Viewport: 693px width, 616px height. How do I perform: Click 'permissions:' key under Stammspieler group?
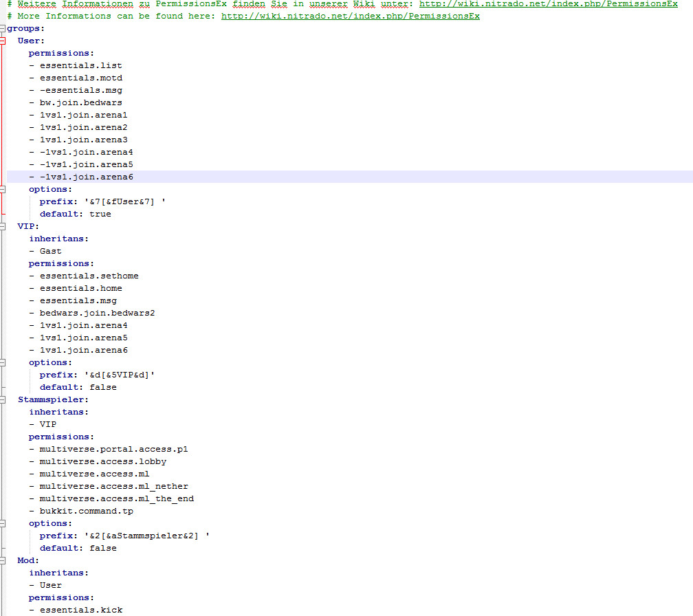tap(61, 437)
